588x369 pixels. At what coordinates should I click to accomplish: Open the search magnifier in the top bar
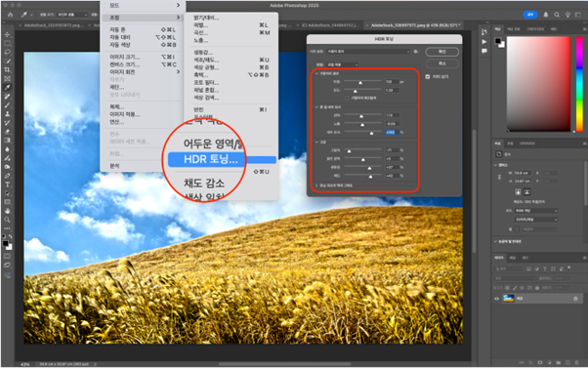[557, 15]
